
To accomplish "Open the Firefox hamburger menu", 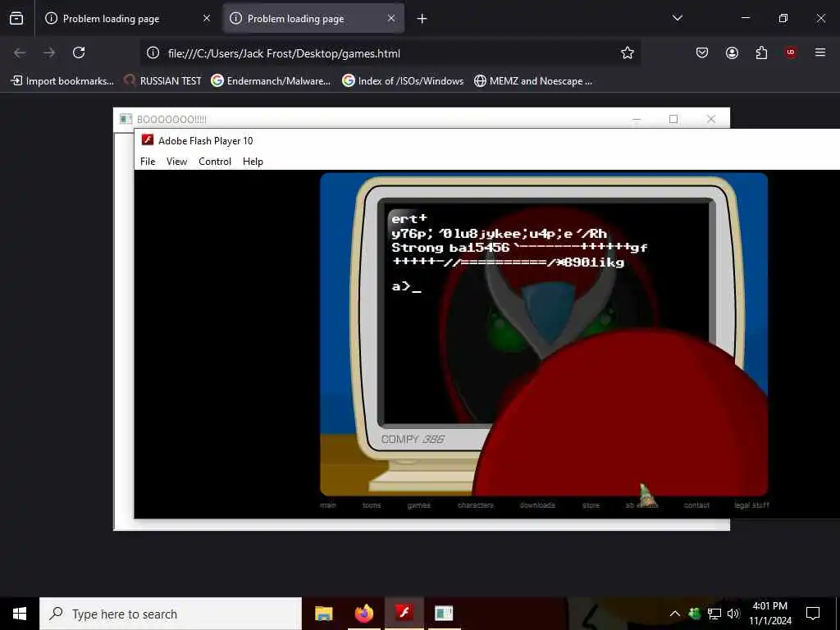I will click(820, 52).
